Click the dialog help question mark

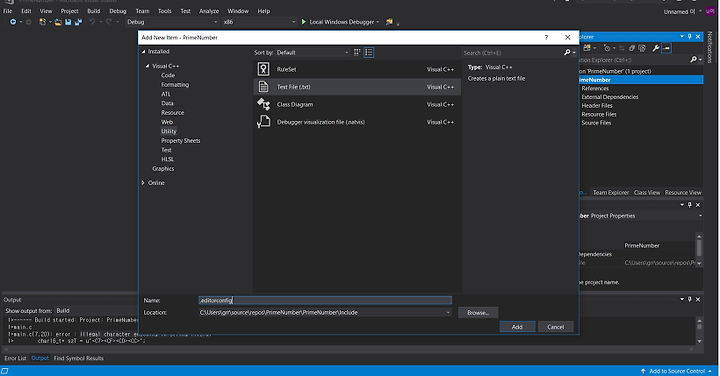click(x=546, y=37)
